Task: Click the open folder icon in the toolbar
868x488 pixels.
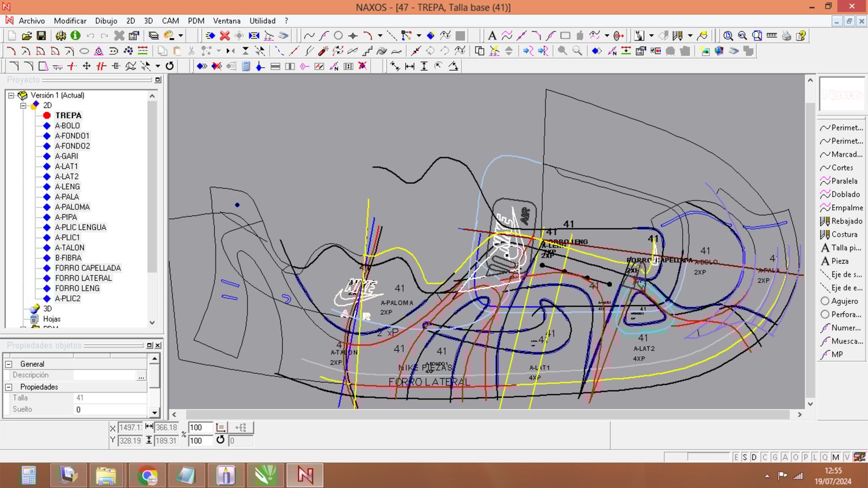Action: tap(27, 36)
